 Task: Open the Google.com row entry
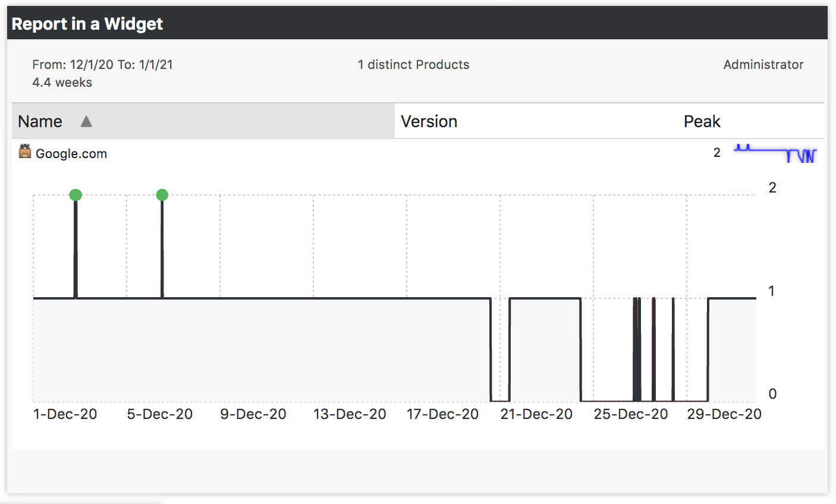pos(71,153)
